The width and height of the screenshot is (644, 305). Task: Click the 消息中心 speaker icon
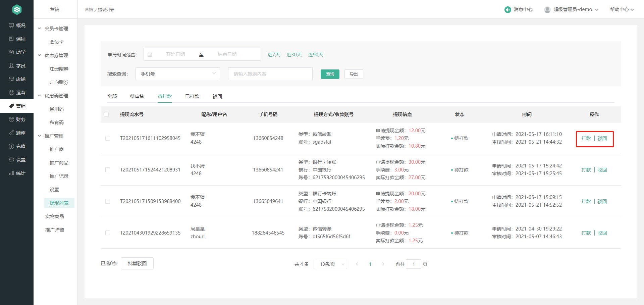[507, 10]
